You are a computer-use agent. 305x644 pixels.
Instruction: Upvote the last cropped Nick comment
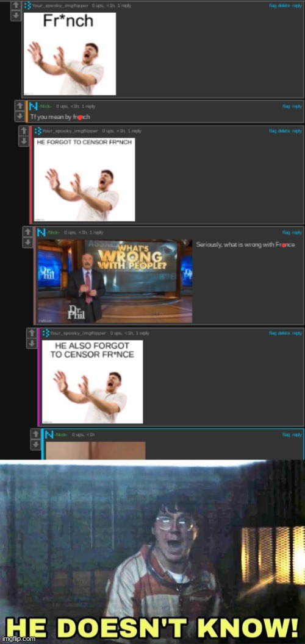36,434
